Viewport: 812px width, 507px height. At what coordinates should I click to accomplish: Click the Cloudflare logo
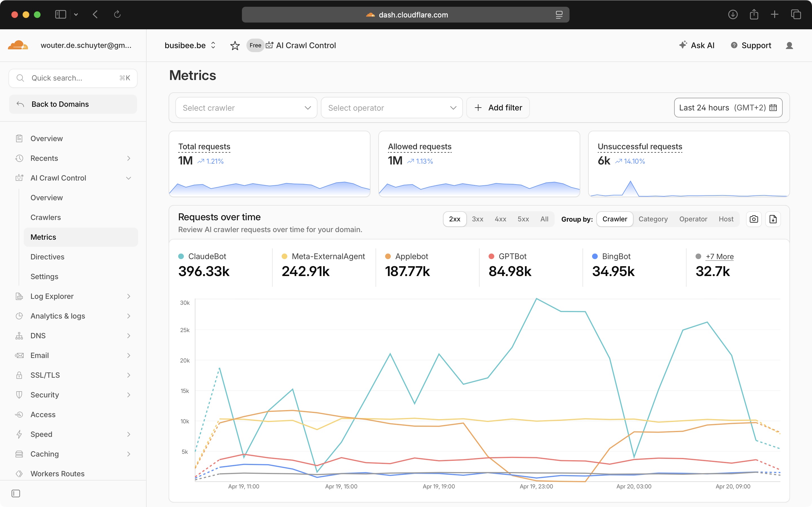(x=17, y=45)
